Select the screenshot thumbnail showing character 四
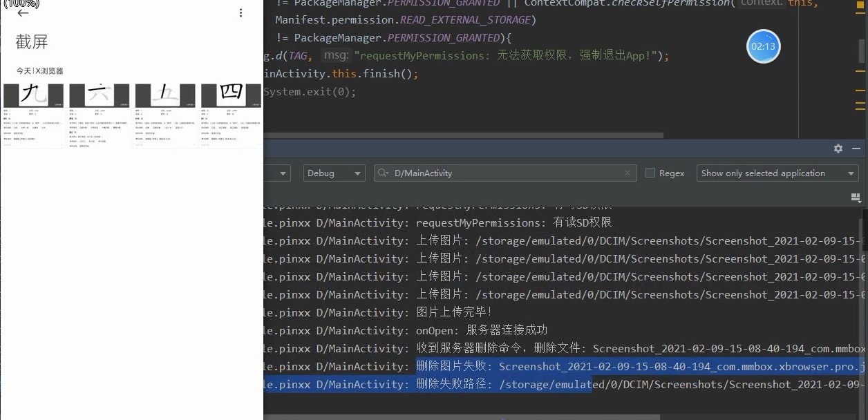 coord(231,114)
